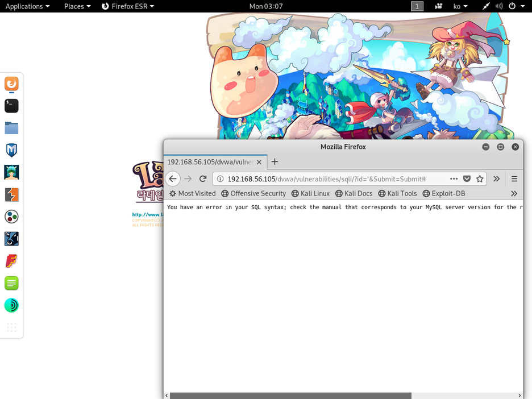Go forward in Firefox

tap(188, 179)
